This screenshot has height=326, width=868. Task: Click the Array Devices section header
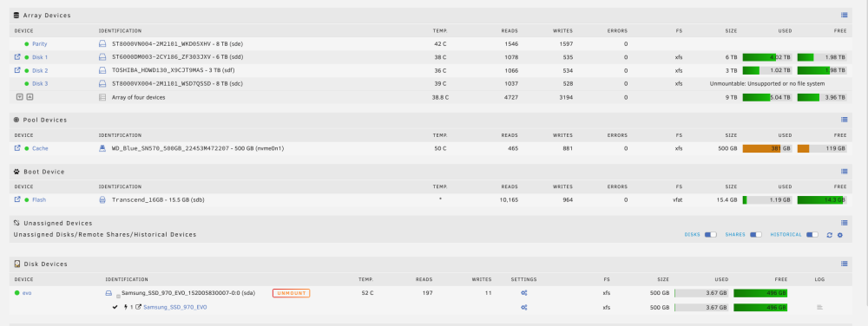(x=431, y=16)
